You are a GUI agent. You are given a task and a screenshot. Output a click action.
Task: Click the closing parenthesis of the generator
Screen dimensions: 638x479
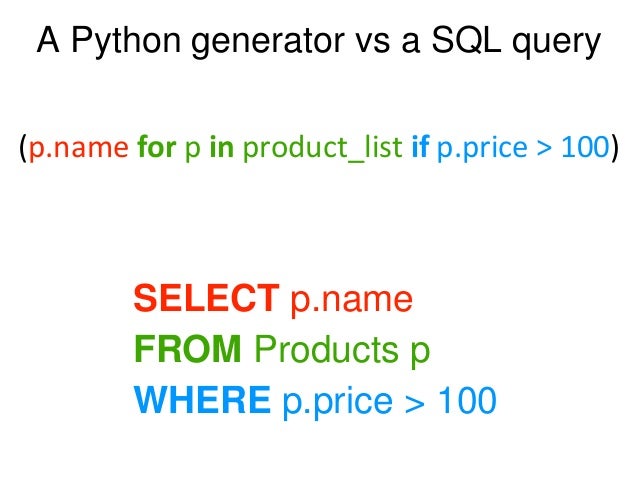click(613, 149)
